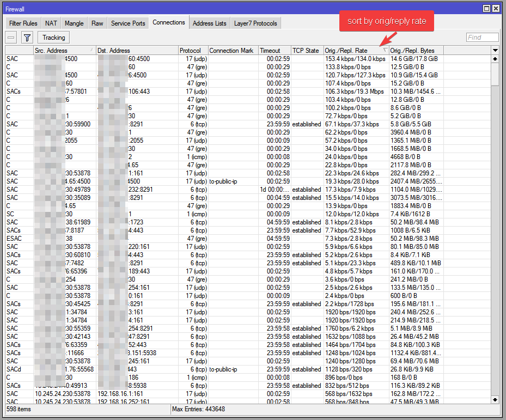Open the Mangle tab

click(74, 23)
